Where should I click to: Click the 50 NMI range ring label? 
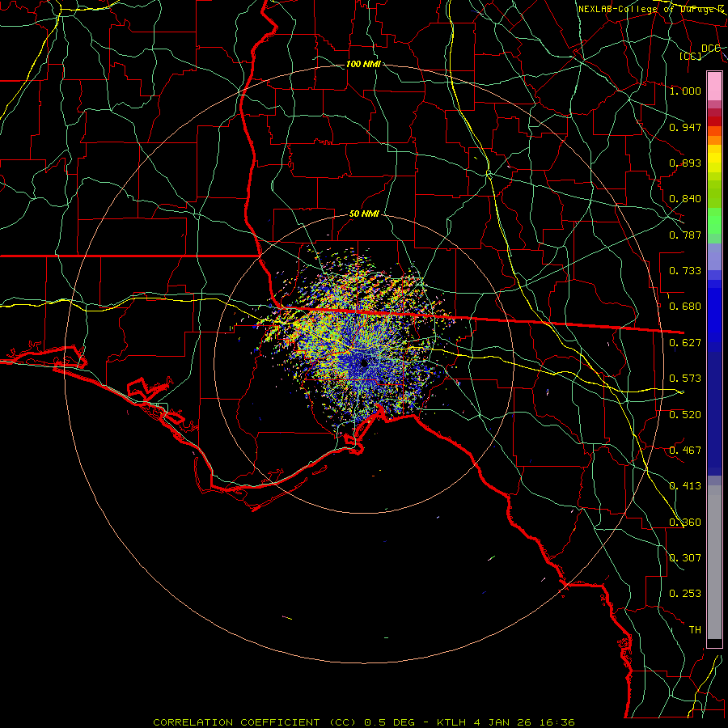pyautogui.click(x=364, y=214)
